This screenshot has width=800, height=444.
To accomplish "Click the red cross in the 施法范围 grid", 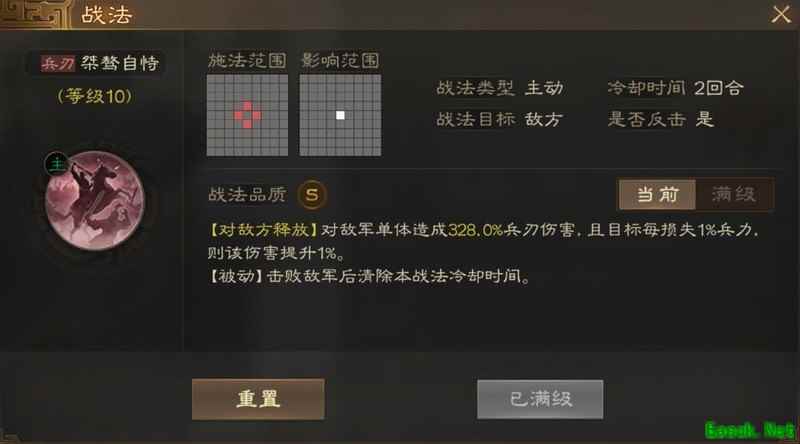I will tap(247, 115).
